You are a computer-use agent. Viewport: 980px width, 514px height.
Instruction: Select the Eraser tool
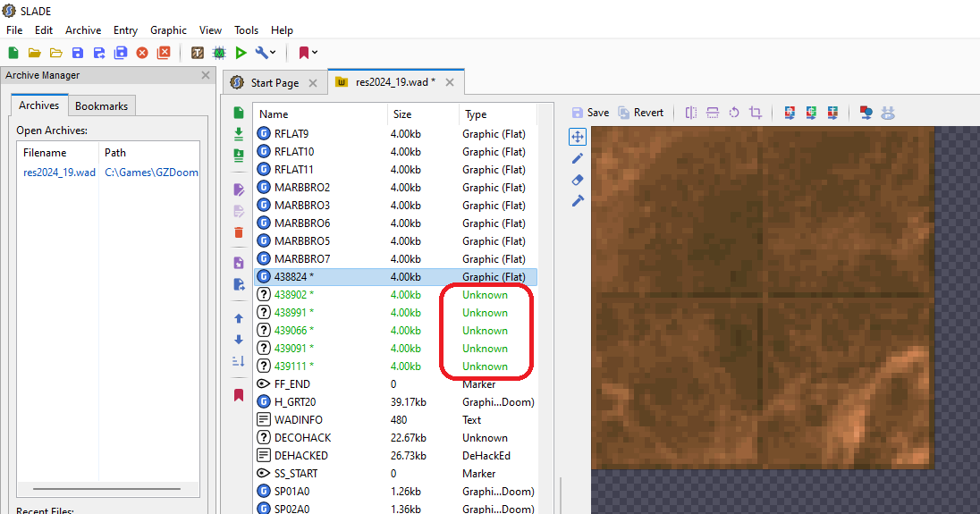(578, 180)
